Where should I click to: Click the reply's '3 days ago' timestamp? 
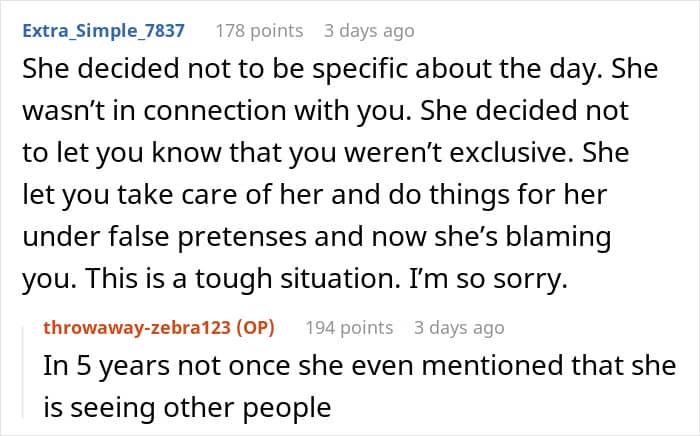(458, 327)
